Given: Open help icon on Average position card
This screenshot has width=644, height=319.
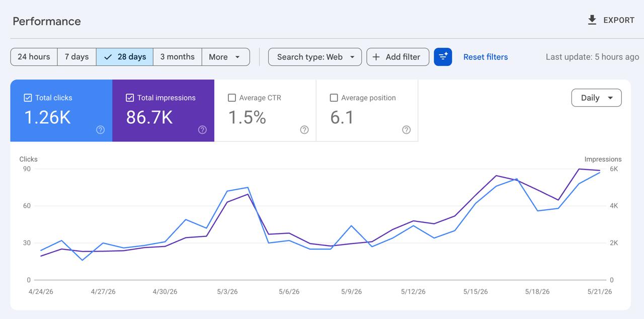Looking at the screenshot, I should pyautogui.click(x=407, y=130).
